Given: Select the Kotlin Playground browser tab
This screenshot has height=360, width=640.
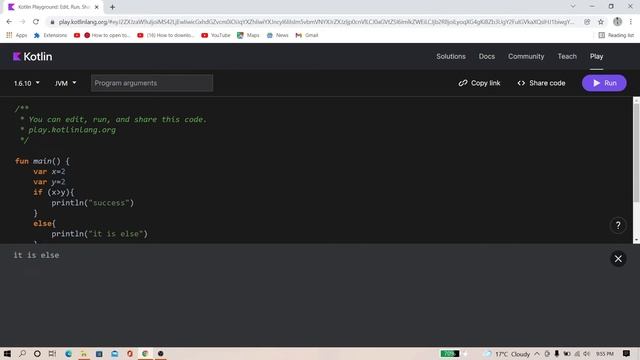Looking at the screenshot, I should click(53, 7).
